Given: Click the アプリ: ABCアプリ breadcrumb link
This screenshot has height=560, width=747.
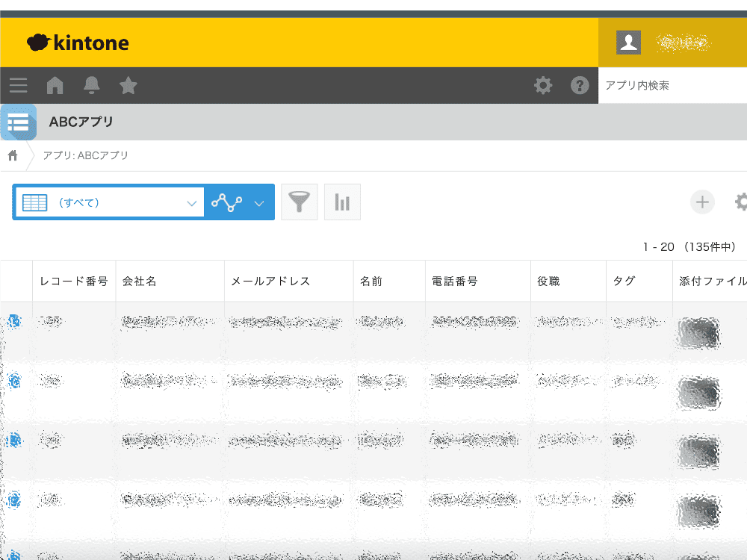Looking at the screenshot, I should pyautogui.click(x=86, y=155).
